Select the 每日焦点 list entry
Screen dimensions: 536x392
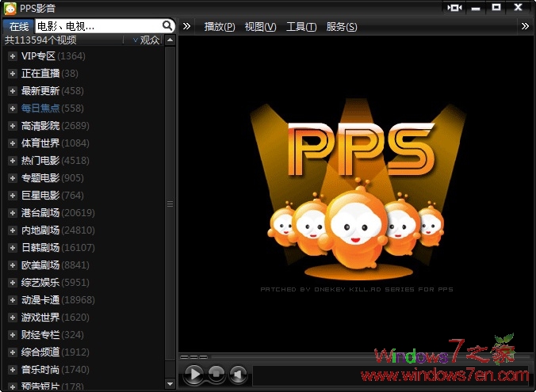(40, 108)
